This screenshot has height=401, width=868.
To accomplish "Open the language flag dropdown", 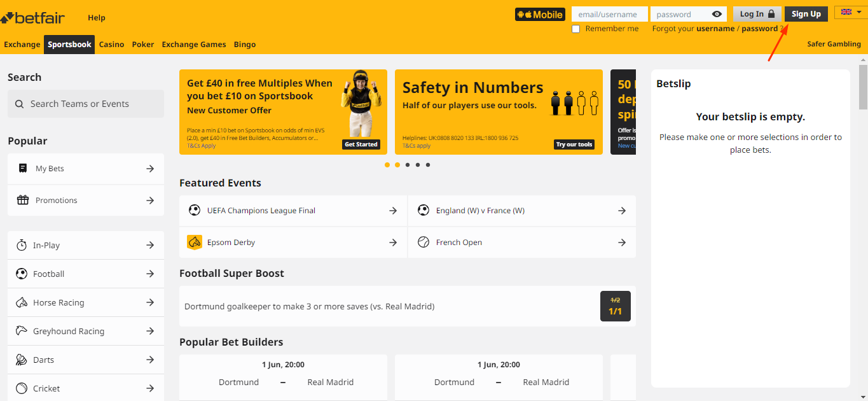I will [851, 11].
